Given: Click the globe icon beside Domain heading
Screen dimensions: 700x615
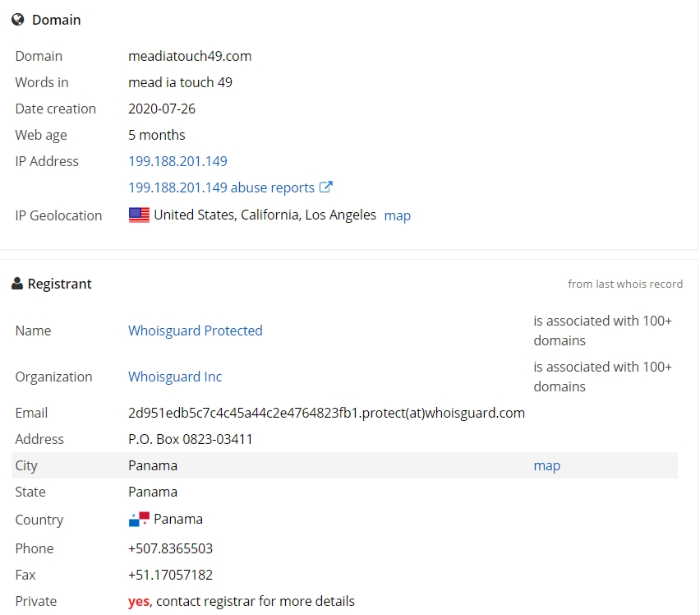Looking at the screenshot, I should (x=18, y=20).
